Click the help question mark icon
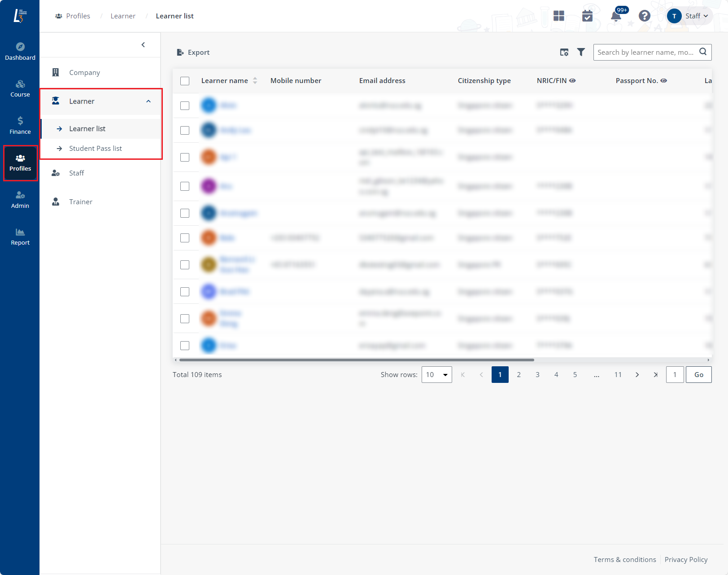 644,16
